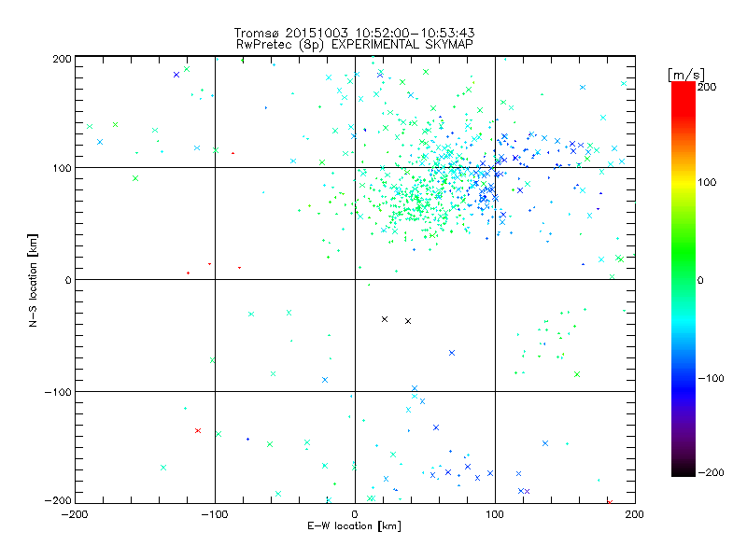Click the y-axis tick label '-100'
This screenshot has height=560, width=747.
click(x=58, y=392)
